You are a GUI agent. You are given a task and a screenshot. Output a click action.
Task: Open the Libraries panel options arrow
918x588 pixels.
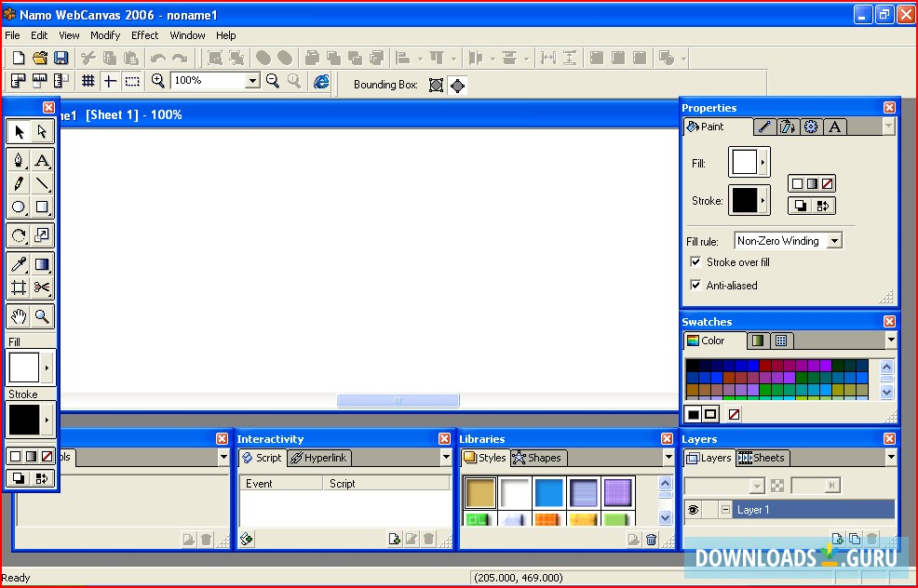668,457
